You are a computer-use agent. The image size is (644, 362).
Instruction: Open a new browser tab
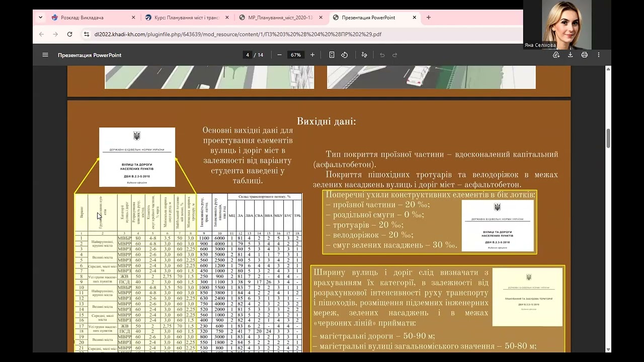[429, 17]
